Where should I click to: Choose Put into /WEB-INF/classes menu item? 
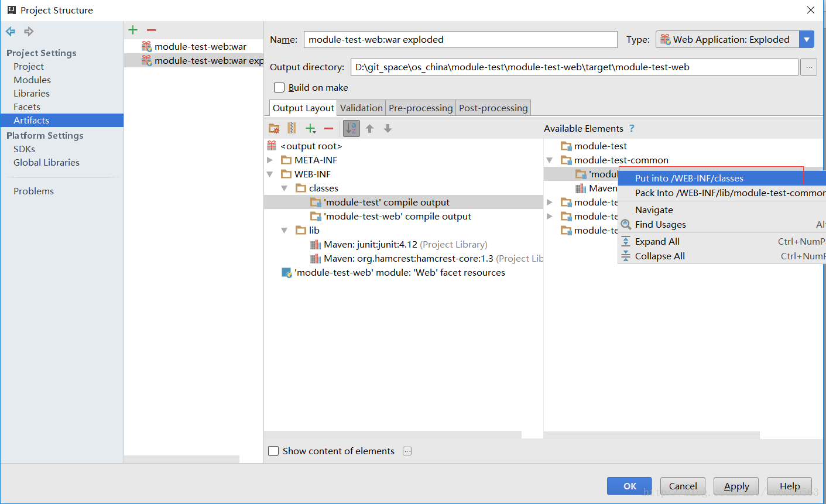point(689,179)
